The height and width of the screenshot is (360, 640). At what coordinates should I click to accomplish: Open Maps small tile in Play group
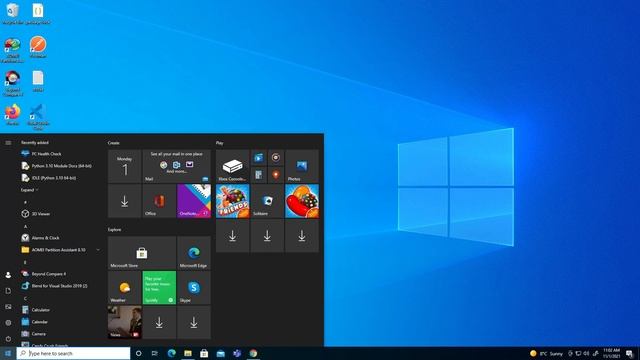(276, 175)
